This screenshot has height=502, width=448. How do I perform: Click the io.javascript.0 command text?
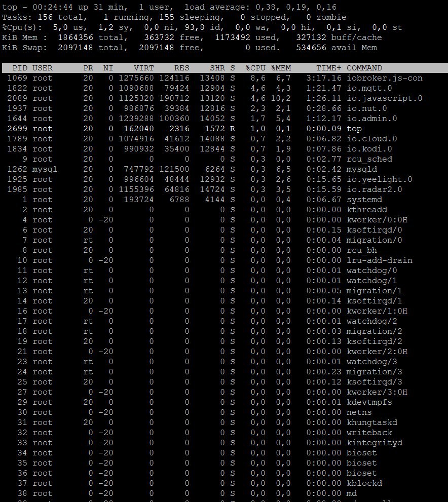pyautogui.click(x=385, y=98)
